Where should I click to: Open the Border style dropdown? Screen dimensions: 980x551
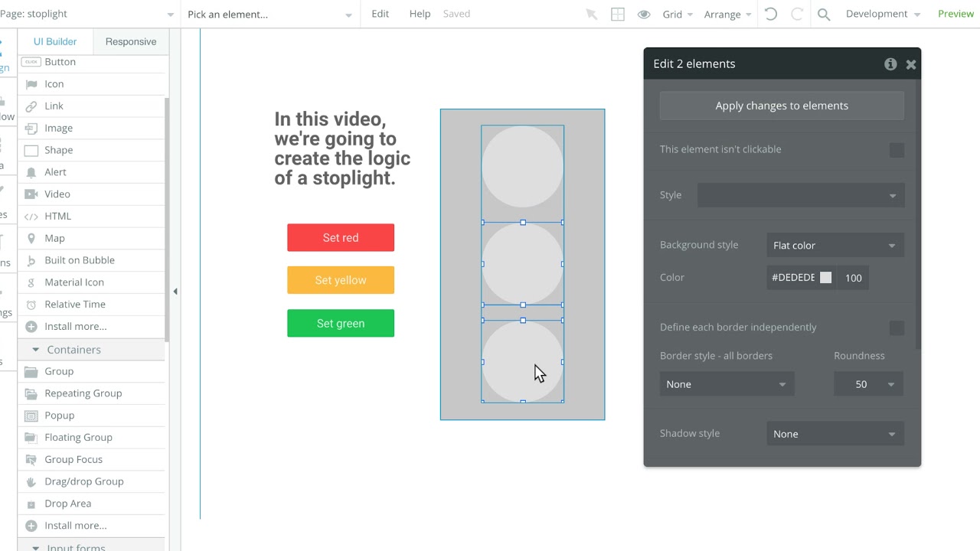coord(727,384)
